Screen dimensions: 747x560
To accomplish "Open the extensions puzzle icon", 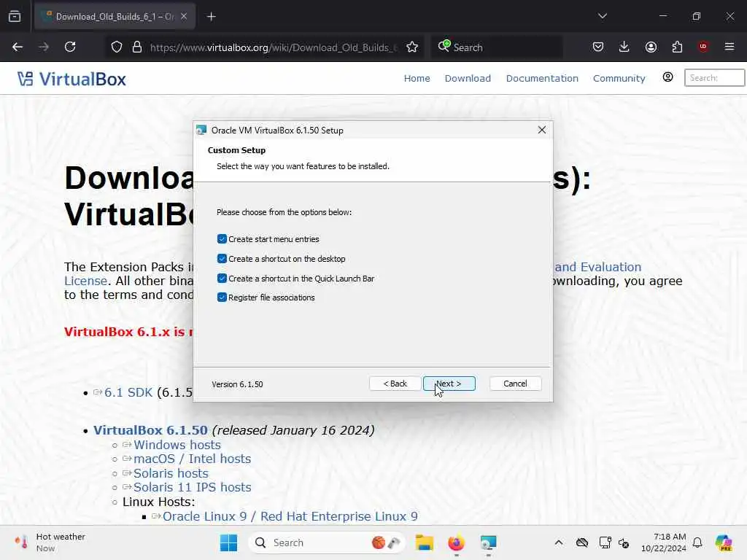I will tap(677, 47).
